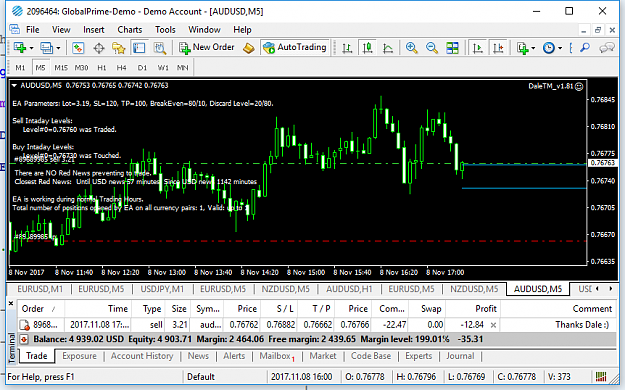Open the View menu
The image size is (625, 390).
[x=61, y=30]
